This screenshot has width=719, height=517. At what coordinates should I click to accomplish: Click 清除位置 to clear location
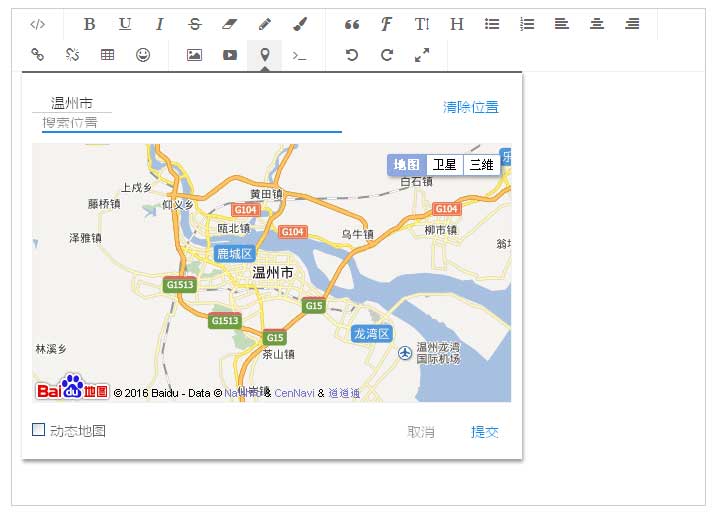[470, 107]
